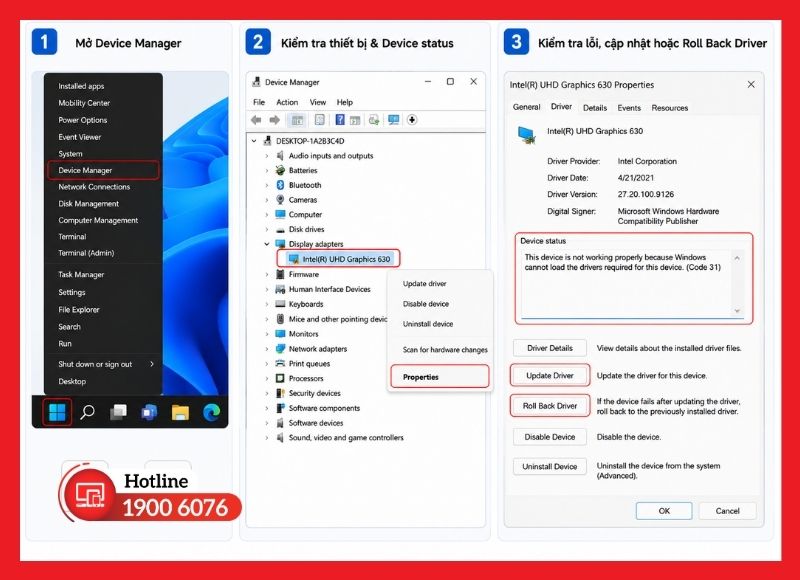Click the Device status scrollbar down arrow
This screenshot has height=580, width=800.
737,311
